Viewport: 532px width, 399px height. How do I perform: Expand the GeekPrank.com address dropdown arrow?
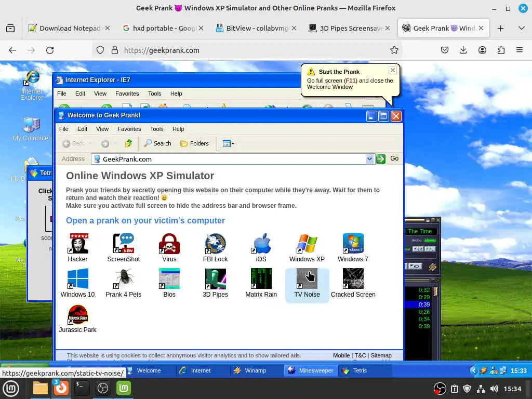(369, 159)
